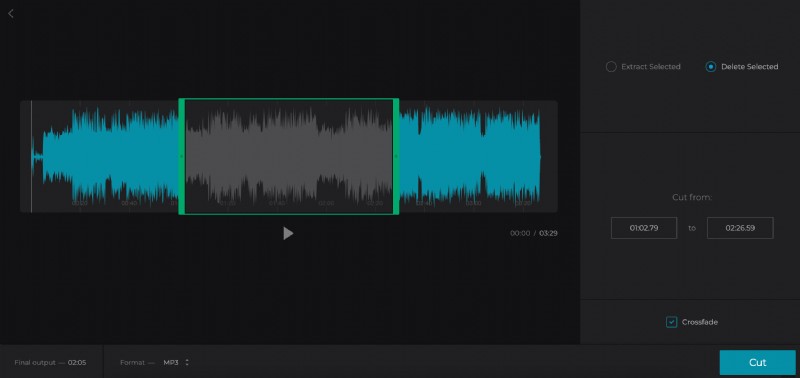Click the gray selected waveform region
Screen dimensions: 800x378
click(289, 156)
